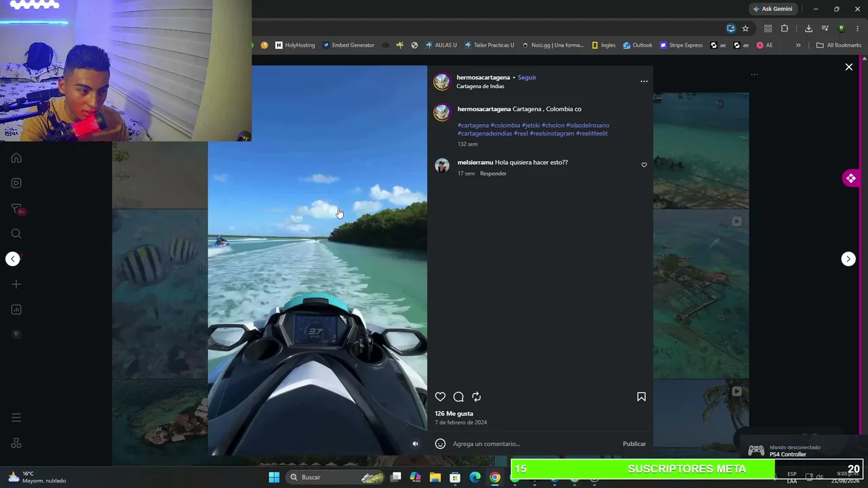Close the post viewer with the X
This screenshot has height=488, width=868.
pos(848,67)
